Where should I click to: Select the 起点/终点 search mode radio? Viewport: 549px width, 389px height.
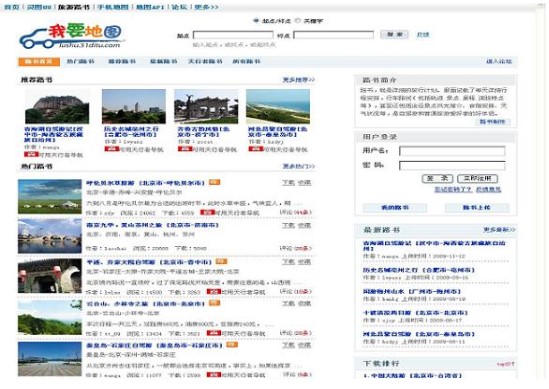[256, 21]
